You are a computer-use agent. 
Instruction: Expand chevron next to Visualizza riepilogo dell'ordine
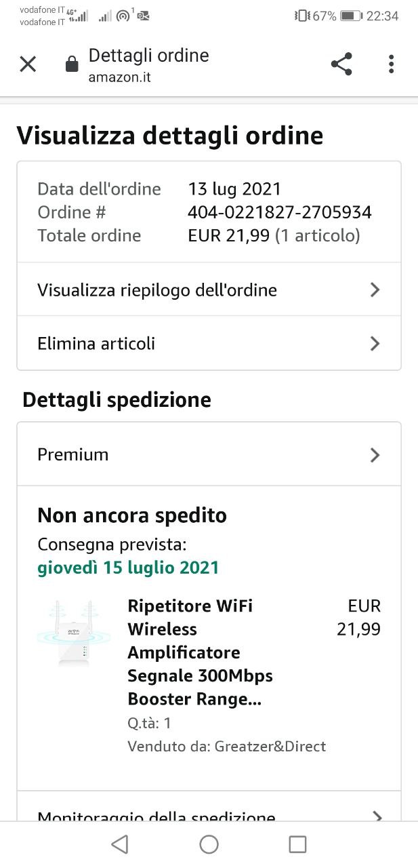pos(375,290)
